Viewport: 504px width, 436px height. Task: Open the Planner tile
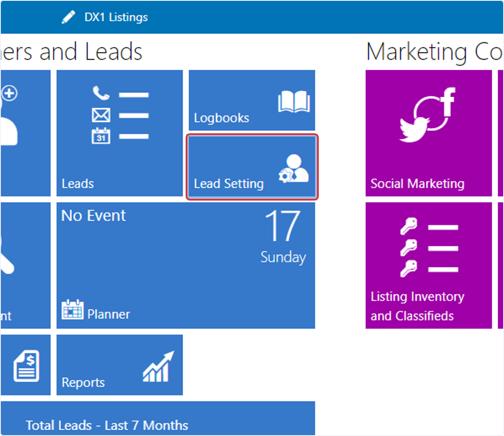point(186,265)
